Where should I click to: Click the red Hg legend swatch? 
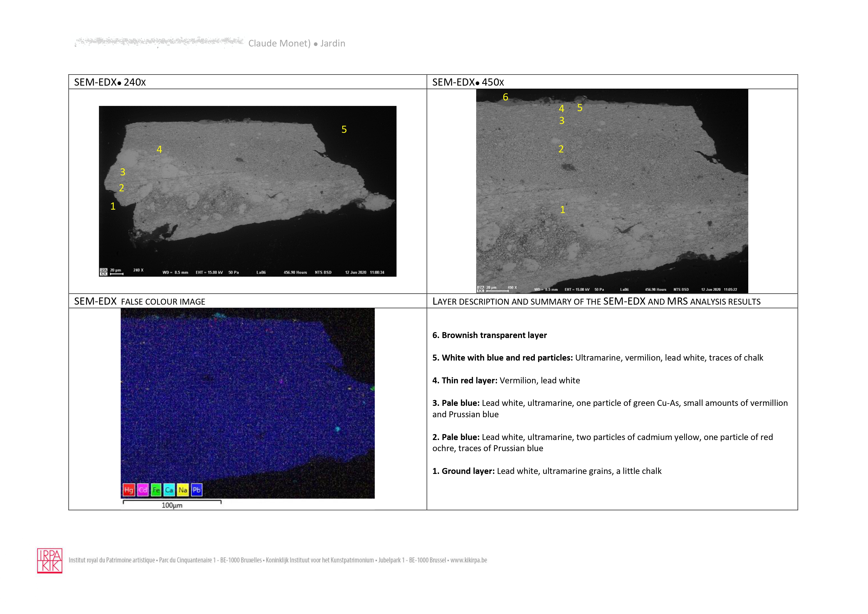[x=129, y=490]
